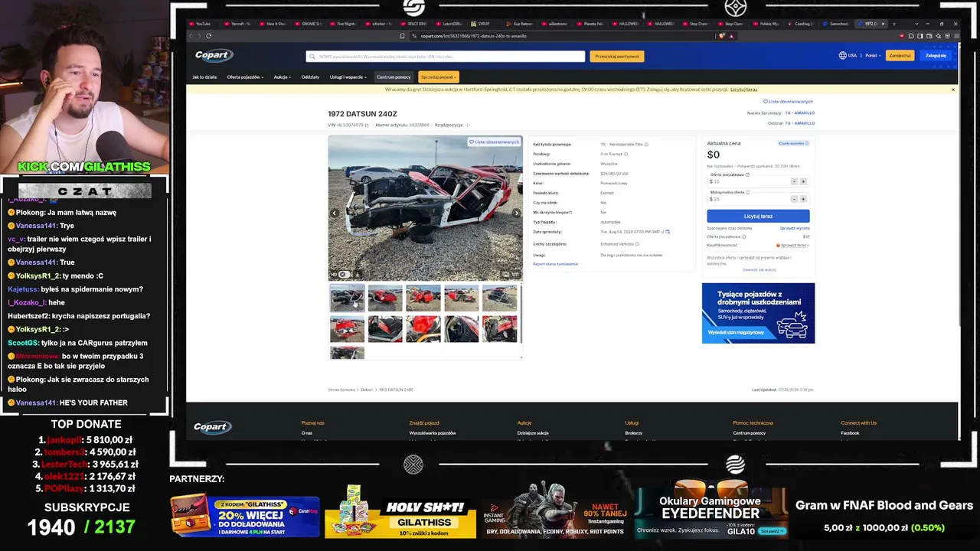Screen dimensions: 980x551
Task: Open info icon next to Maksymalna oferta label
Action: click(x=748, y=192)
